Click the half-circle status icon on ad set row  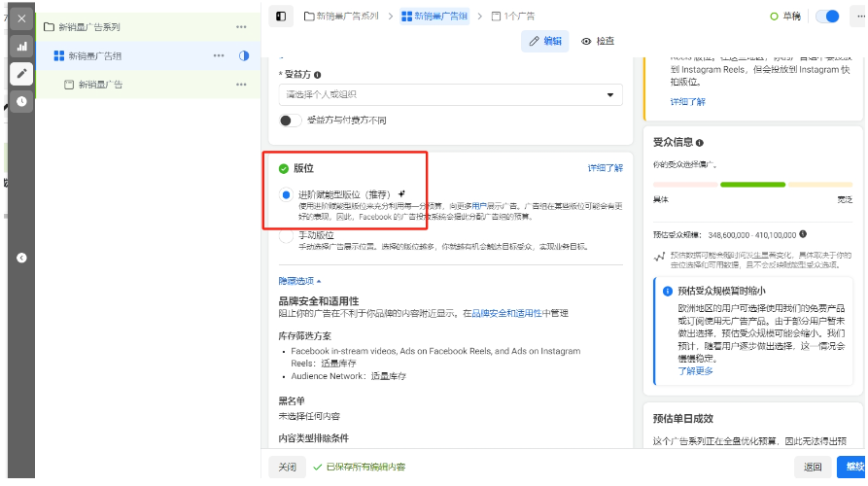point(244,55)
